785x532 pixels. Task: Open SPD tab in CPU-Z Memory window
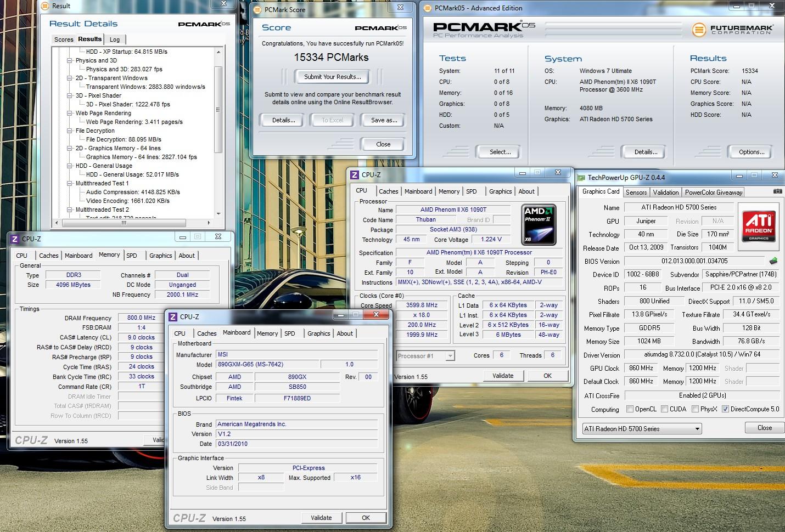coord(132,256)
